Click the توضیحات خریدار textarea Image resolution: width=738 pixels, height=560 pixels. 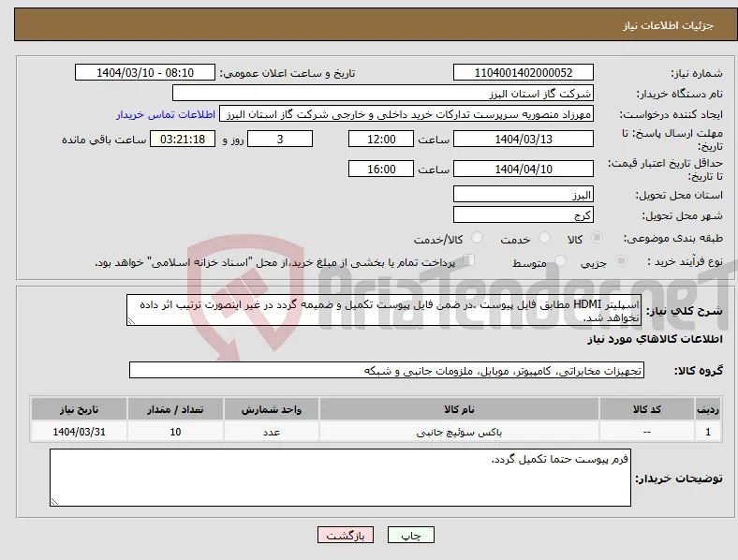pos(340,478)
